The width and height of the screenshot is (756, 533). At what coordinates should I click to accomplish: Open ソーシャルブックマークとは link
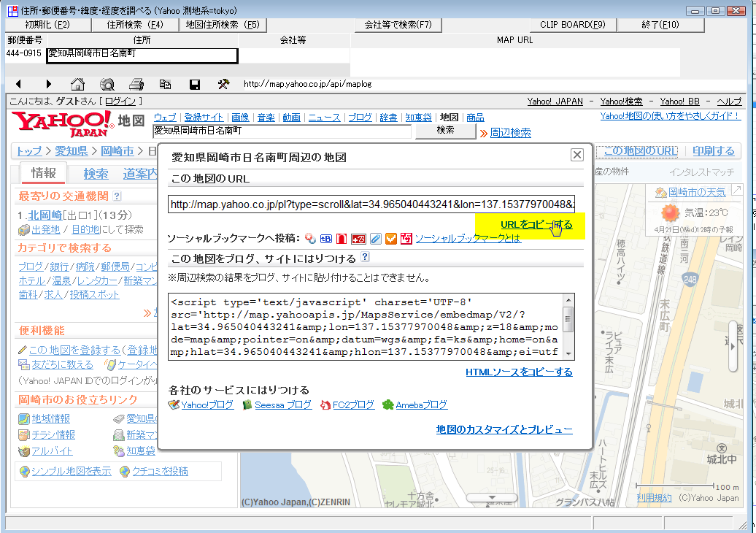[468, 238]
